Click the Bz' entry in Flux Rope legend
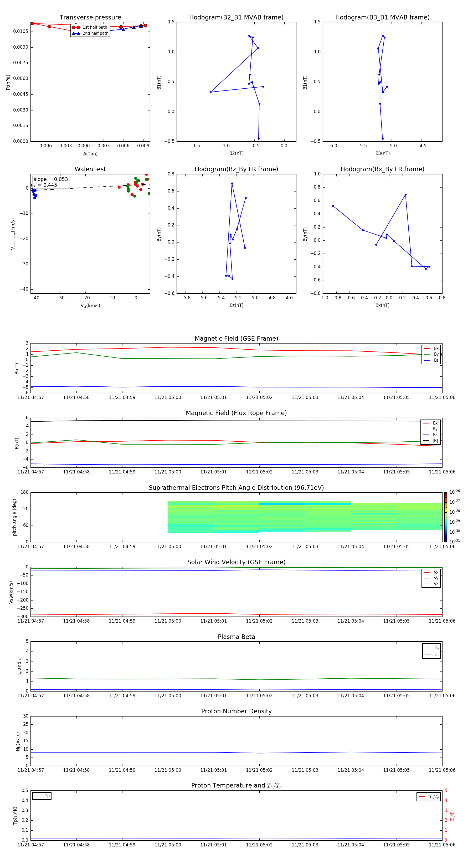The width and height of the screenshot is (473, 868). (431, 435)
